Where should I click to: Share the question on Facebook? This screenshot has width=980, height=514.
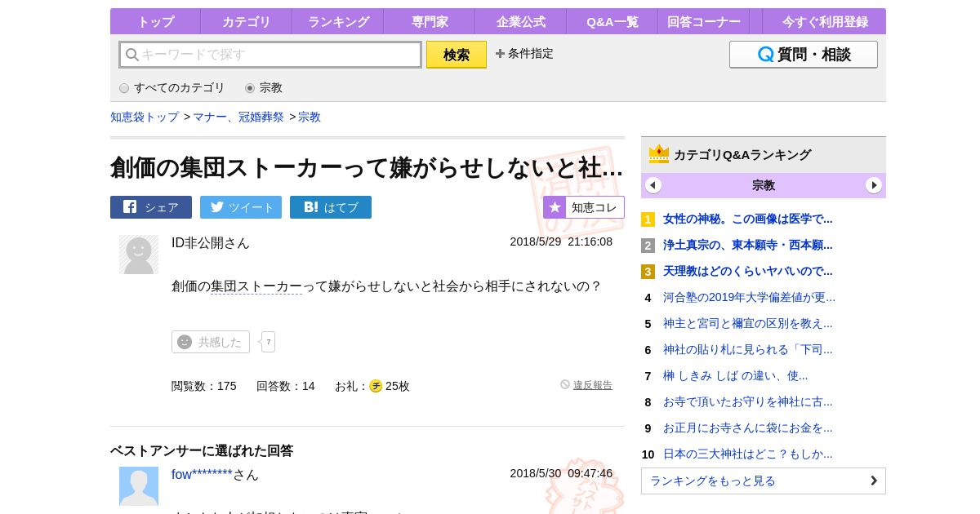[x=151, y=207]
